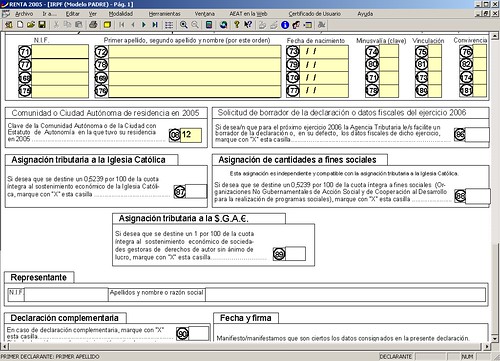Open the Herramientas menu

[x=164, y=14]
